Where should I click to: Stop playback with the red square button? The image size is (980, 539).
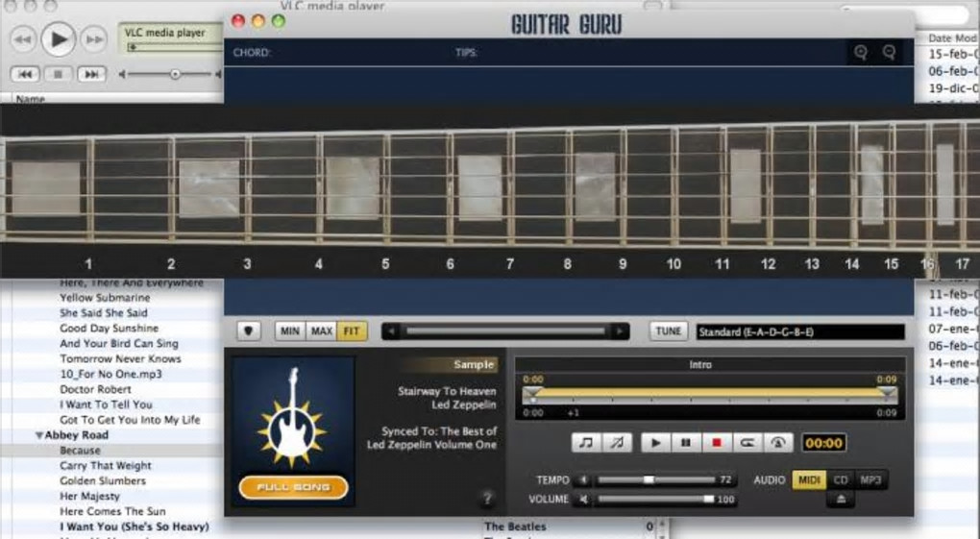point(716,443)
